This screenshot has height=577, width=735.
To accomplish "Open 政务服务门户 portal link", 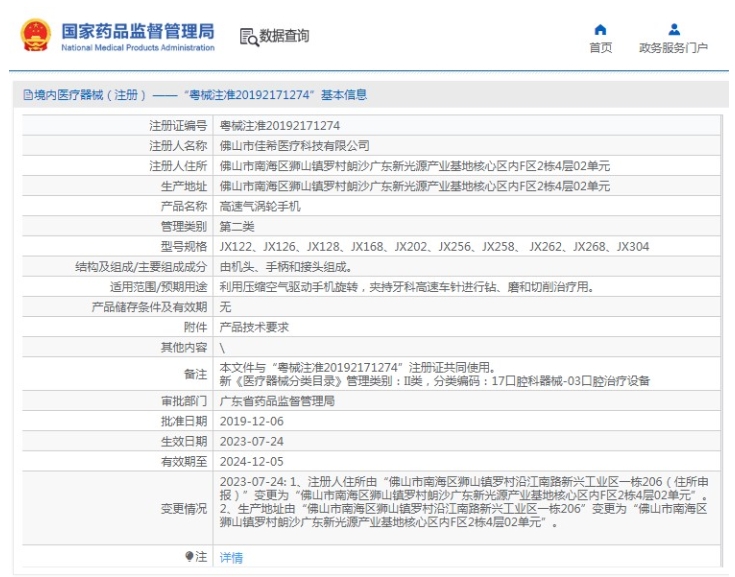I will [673, 48].
